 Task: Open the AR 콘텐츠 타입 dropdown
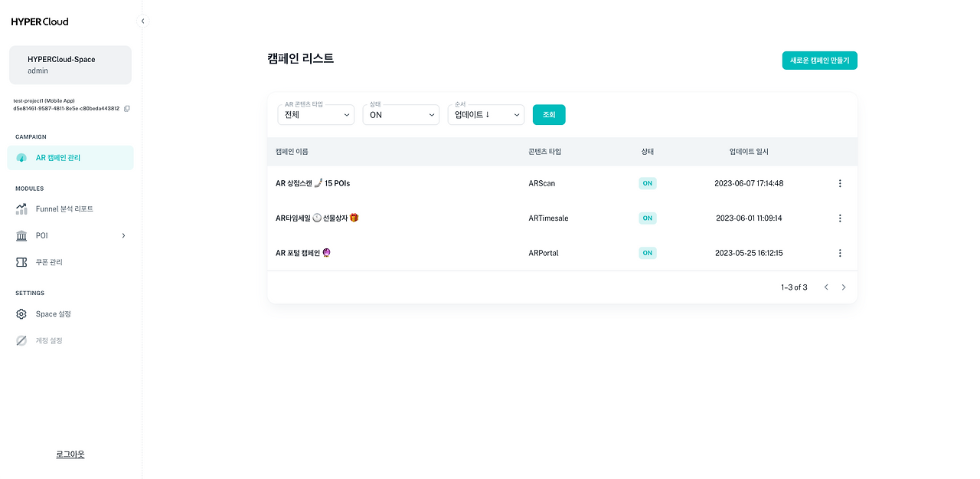coord(315,113)
